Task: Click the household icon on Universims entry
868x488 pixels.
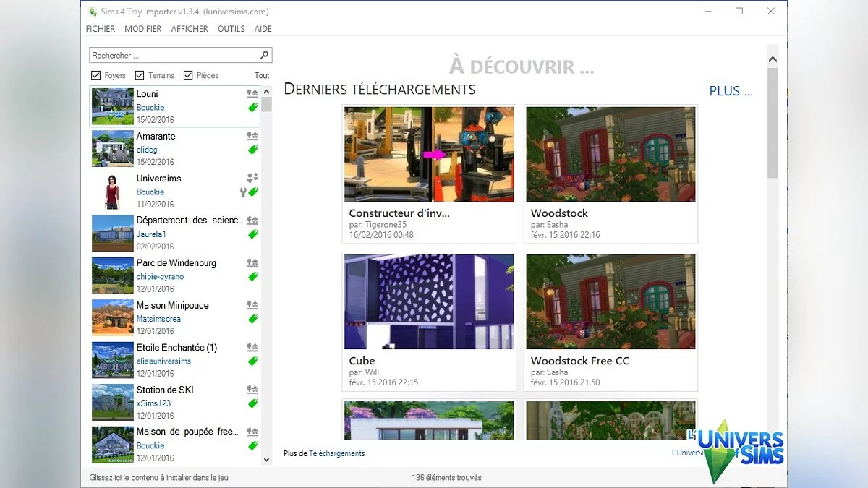Action: [x=251, y=178]
